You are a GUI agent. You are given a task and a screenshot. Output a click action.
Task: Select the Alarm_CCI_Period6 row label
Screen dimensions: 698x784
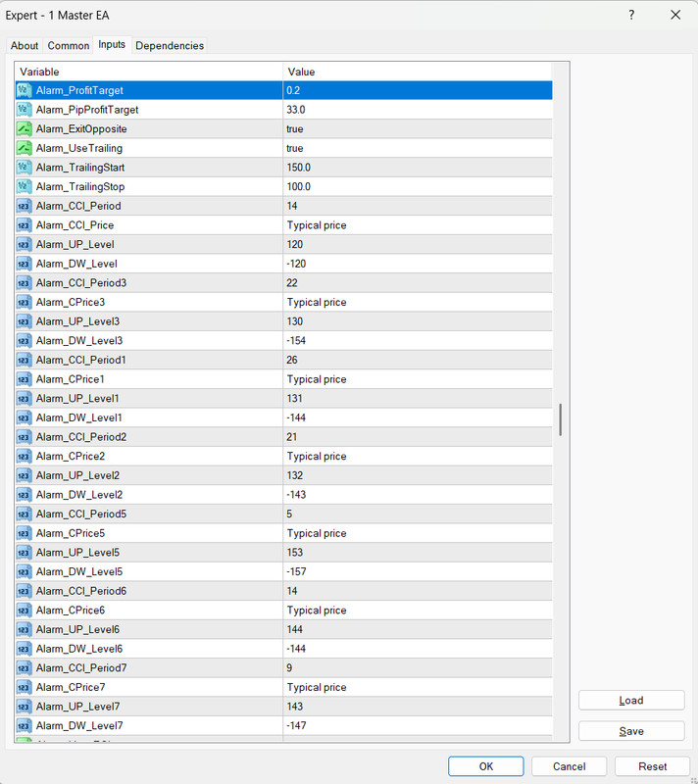[x=81, y=591]
